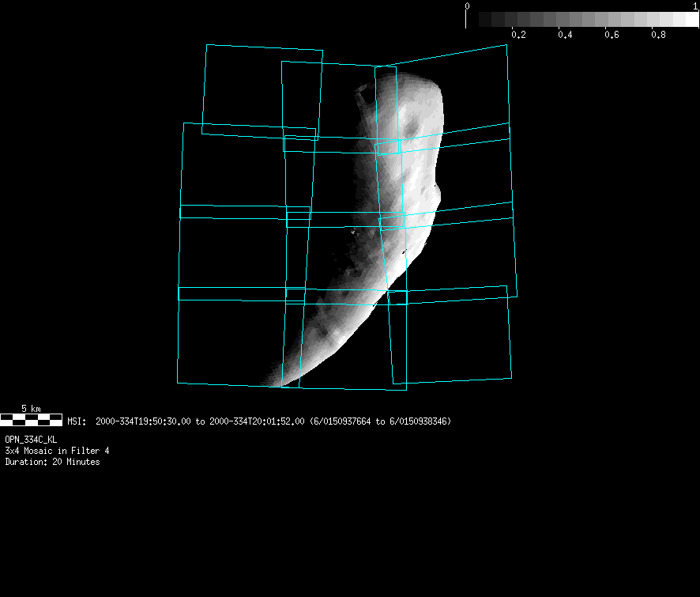Click the '3x4 Mosaic in Filter 4' text
This screenshot has width=700, height=597.
[57, 450]
